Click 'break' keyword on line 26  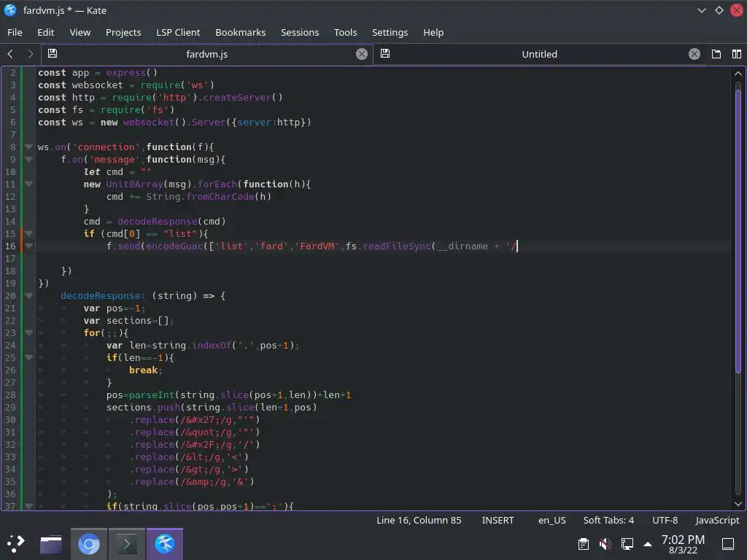click(x=144, y=370)
